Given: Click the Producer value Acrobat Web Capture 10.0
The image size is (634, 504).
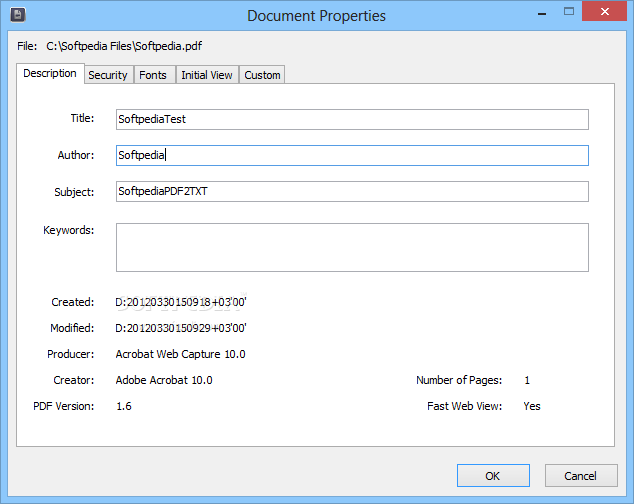Looking at the screenshot, I should (x=180, y=354).
